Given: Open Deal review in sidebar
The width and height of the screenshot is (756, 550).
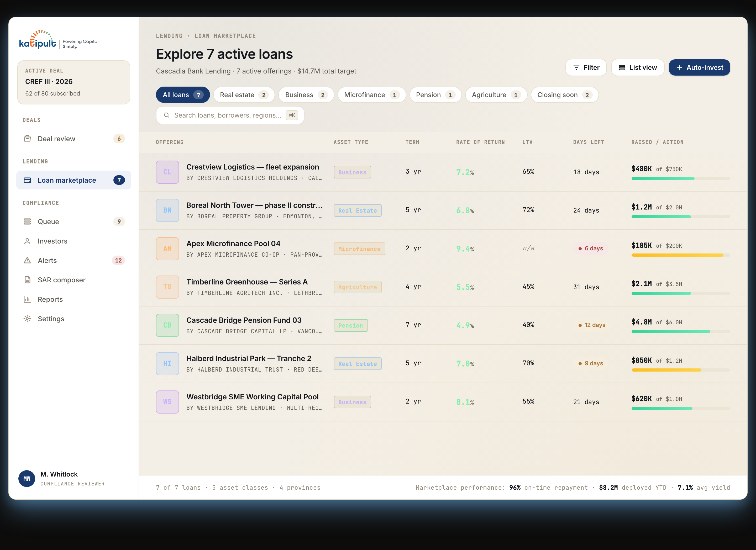Looking at the screenshot, I should [74, 139].
